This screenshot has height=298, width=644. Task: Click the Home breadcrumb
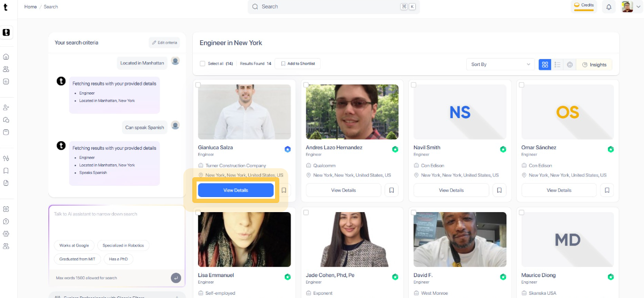pos(31,7)
